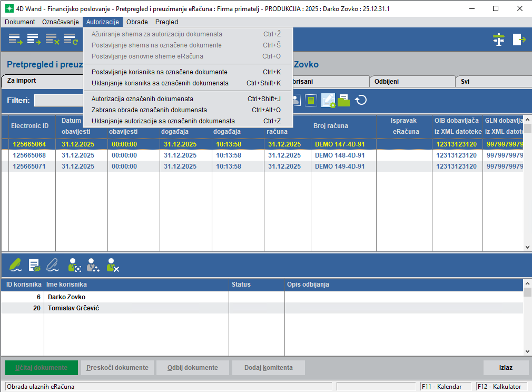This screenshot has height=392, width=532.
Task: Click the circular refresh arrow icon
Action: pos(361,100)
